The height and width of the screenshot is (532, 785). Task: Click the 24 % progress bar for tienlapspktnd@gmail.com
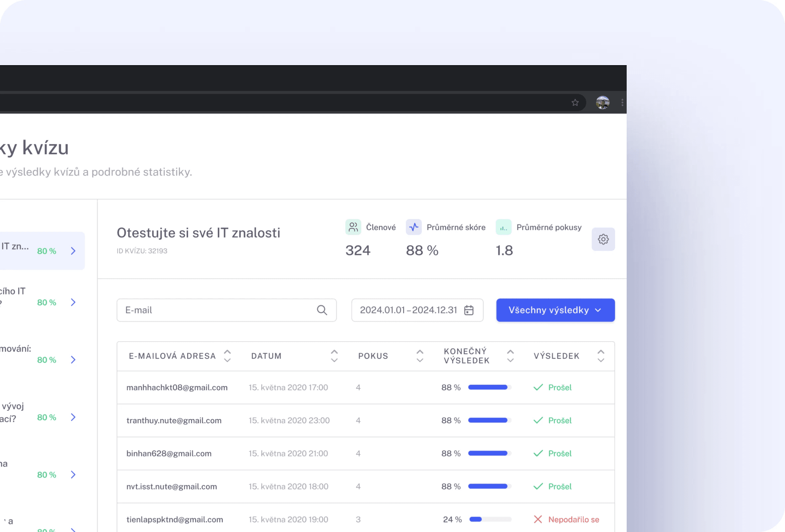(490, 519)
